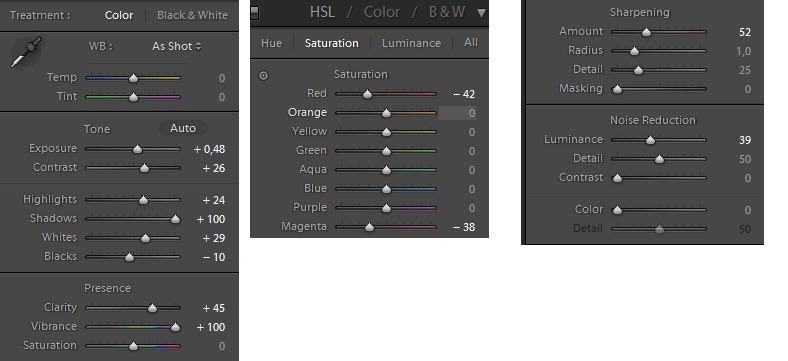Click the Whites slider handle
This screenshot has width=788, height=361.
[x=145, y=238]
